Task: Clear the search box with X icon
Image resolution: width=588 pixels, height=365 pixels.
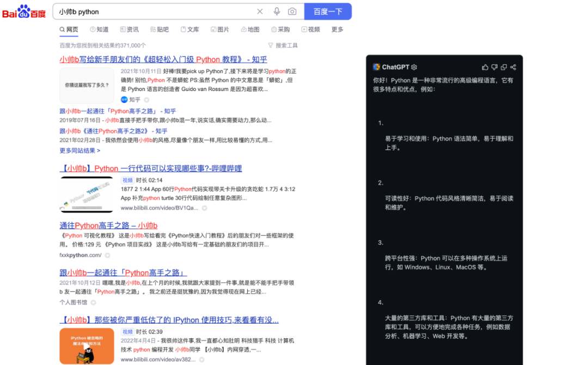Action: (x=260, y=11)
